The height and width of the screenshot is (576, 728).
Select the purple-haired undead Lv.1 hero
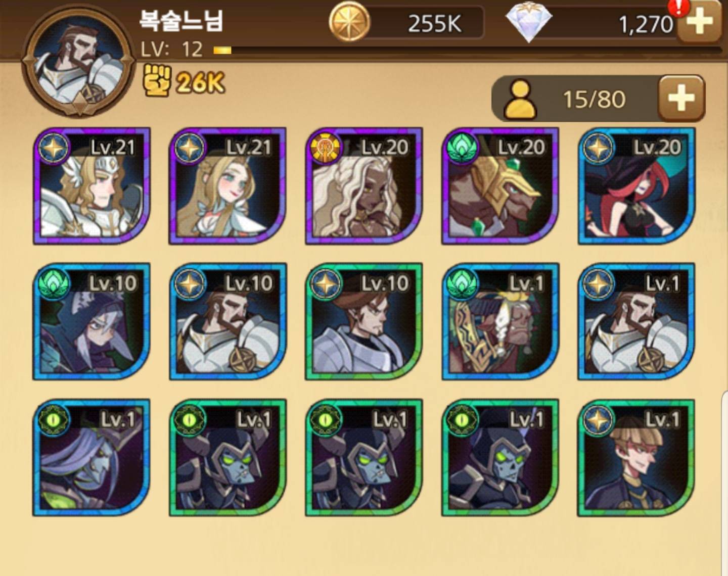(92, 457)
